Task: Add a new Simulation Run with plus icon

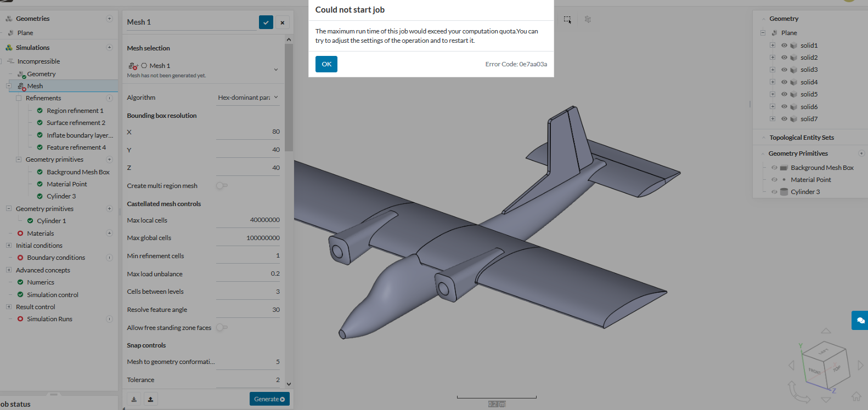Action: 109,319
